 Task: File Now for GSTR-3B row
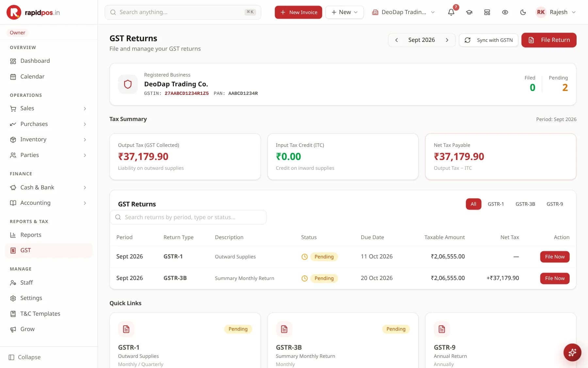click(555, 278)
